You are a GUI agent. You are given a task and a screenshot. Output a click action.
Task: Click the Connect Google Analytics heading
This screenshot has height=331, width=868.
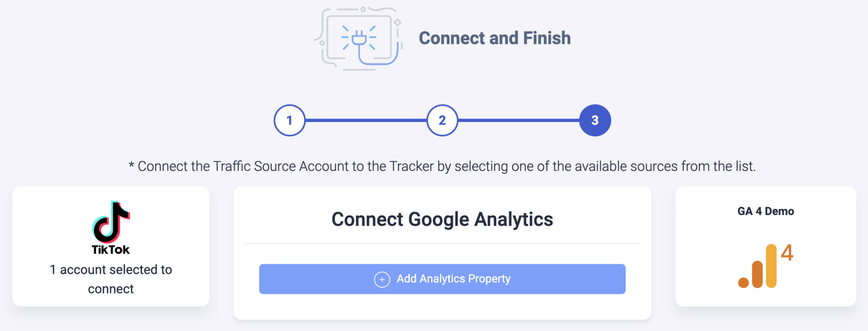(x=442, y=219)
